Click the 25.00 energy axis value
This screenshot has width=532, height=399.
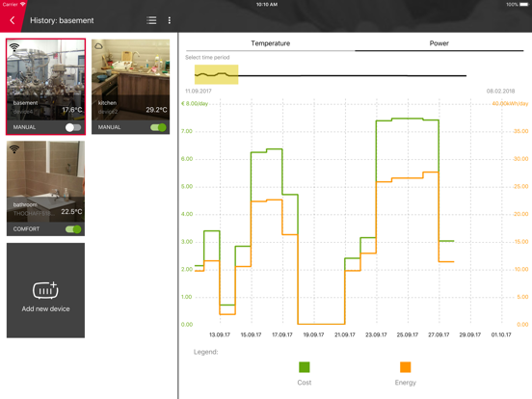click(520, 187)
